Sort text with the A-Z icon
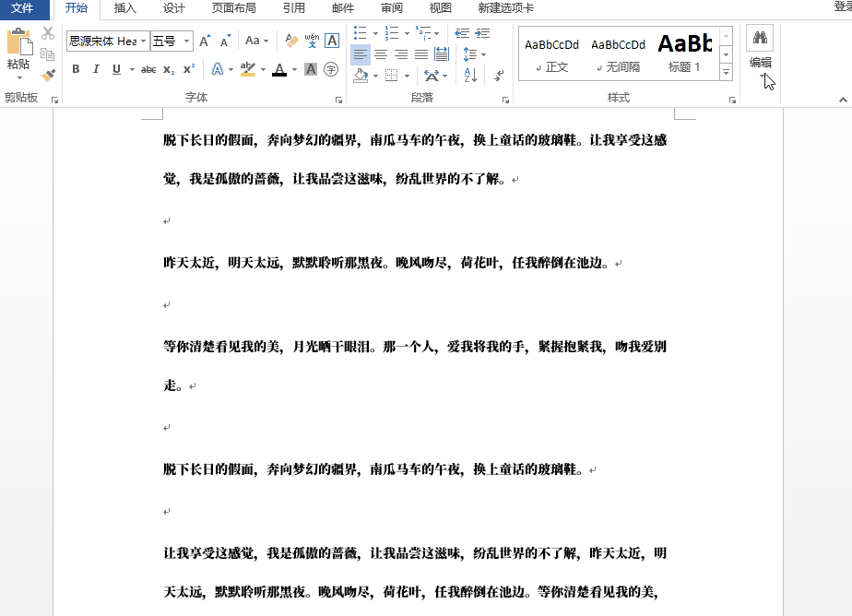The height and width of the screenshot is (616, 852). point(470,75)
